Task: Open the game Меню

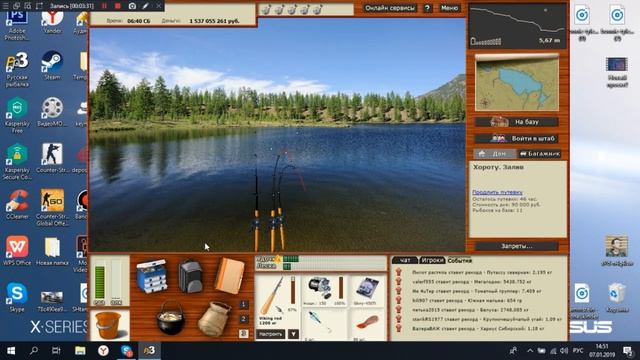Action: (449, 8)
